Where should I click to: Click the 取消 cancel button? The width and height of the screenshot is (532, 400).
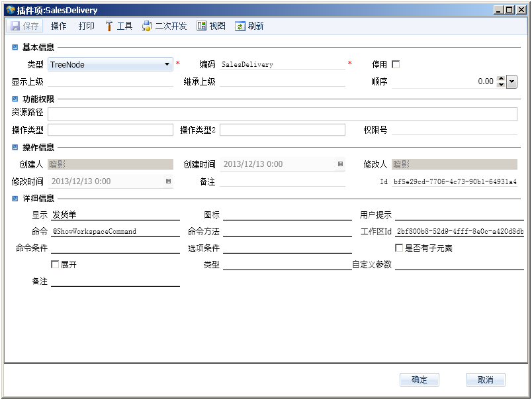point(486,379)
